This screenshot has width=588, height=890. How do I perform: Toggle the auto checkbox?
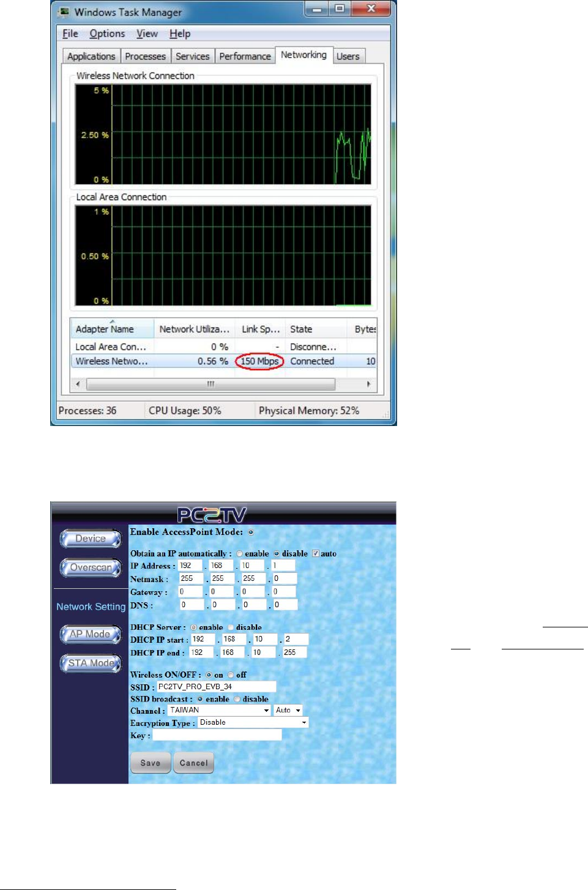coord(316,553)
